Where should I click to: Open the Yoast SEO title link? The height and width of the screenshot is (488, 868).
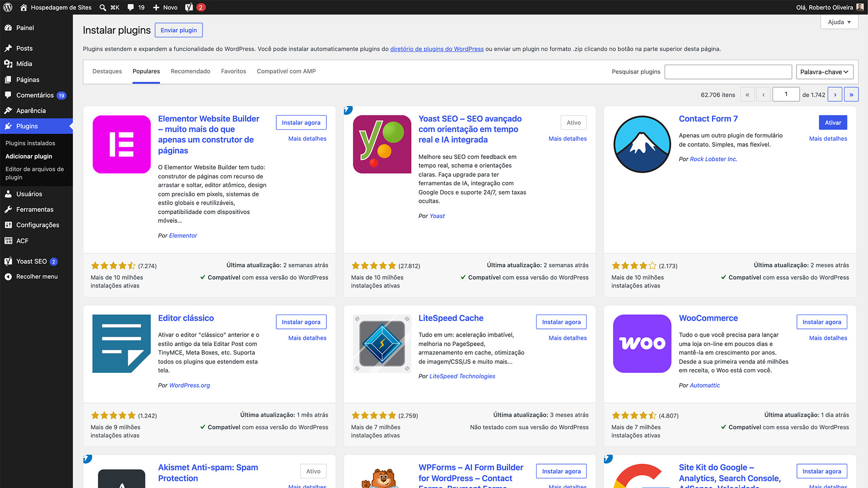tap(470, 129)
